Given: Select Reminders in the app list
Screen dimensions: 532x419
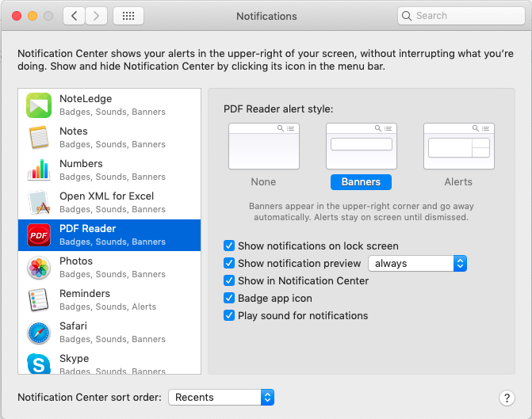Looking at the screenshot, I should pyautogui.click(x=109, y=300).
